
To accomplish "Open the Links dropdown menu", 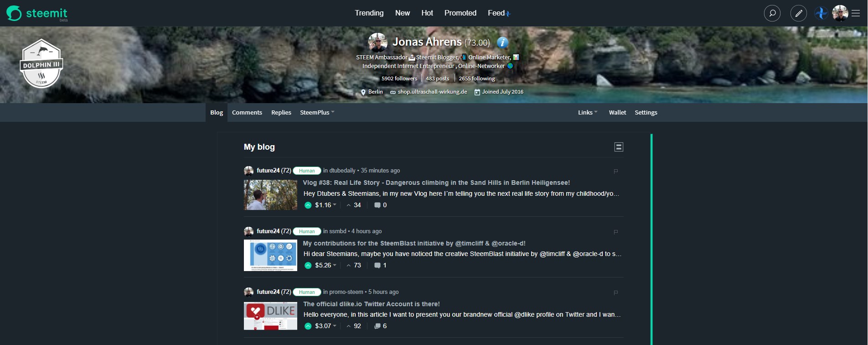I will point(588,113).
